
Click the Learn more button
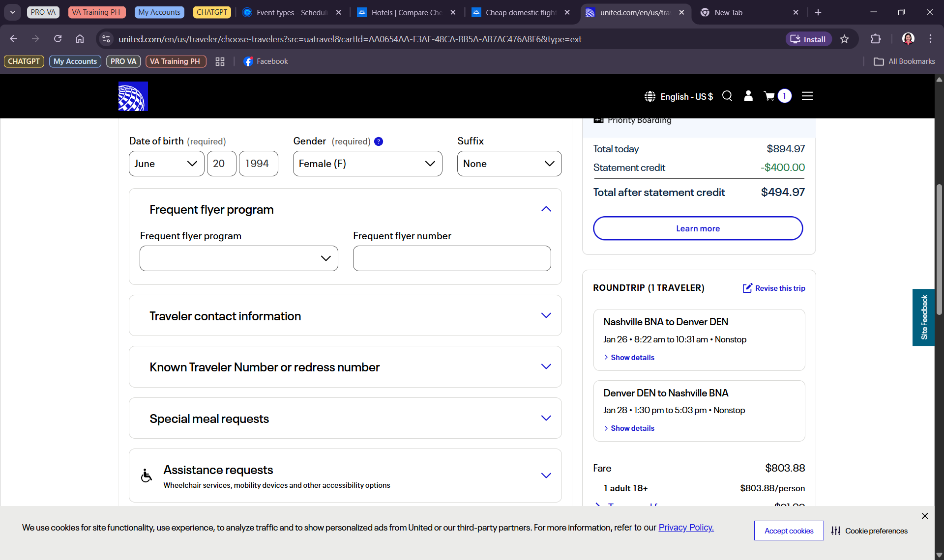pyautogui.click(x=698, y=228)
